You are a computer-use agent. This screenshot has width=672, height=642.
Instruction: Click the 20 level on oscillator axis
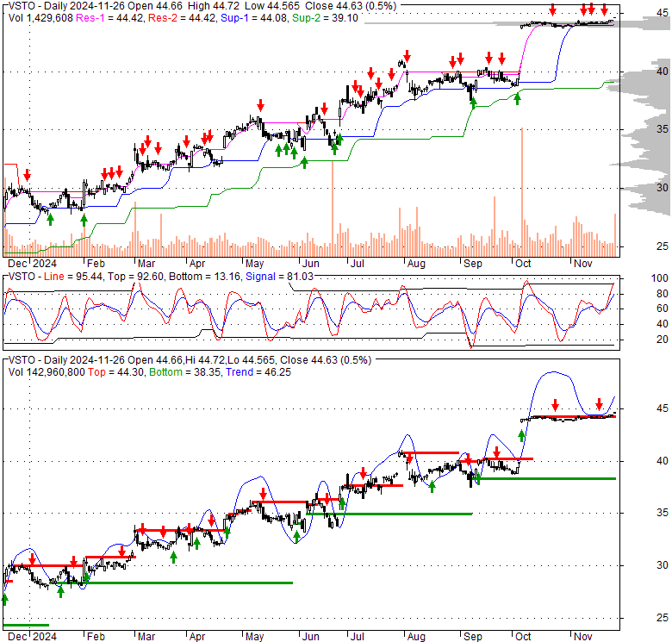click(x=663, y=339)
